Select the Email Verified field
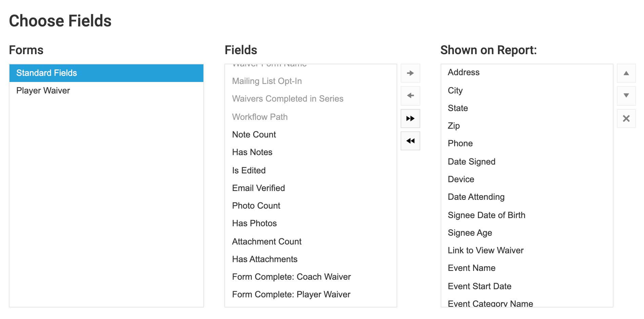Viewport: 644px width, 319px height. (258, 188)
